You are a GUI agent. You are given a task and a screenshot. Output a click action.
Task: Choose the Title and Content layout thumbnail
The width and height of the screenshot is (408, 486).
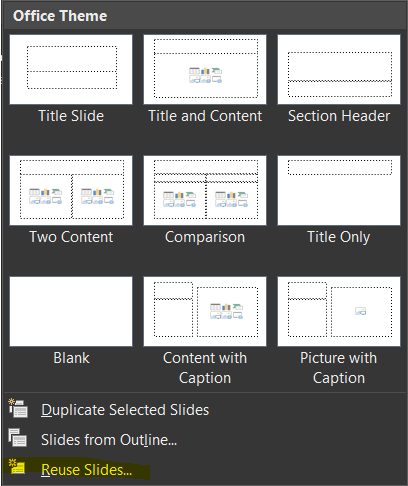pyautogui.click(x=205, y=69)
